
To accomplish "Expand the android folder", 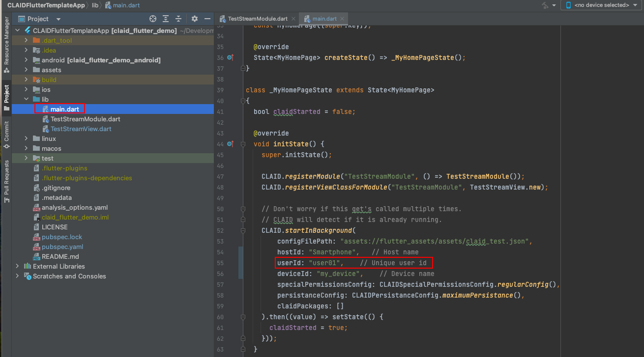I will pos(26,60).
